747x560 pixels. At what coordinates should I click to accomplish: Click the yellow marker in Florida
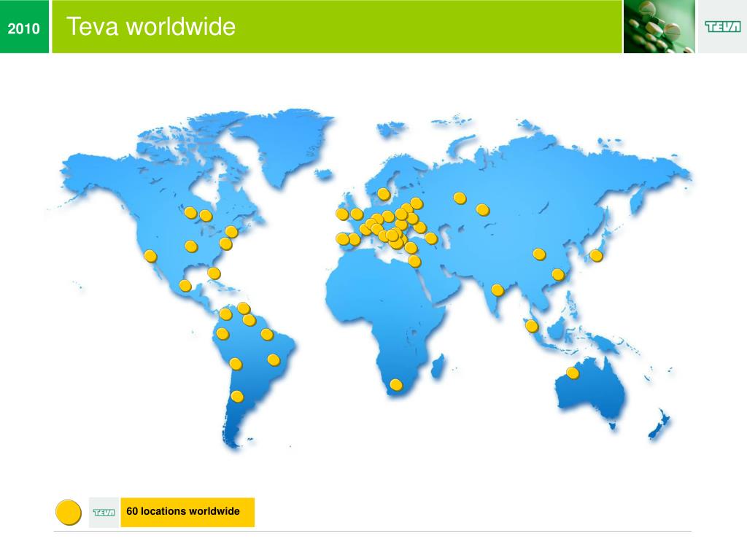click(x=214, y=273)
